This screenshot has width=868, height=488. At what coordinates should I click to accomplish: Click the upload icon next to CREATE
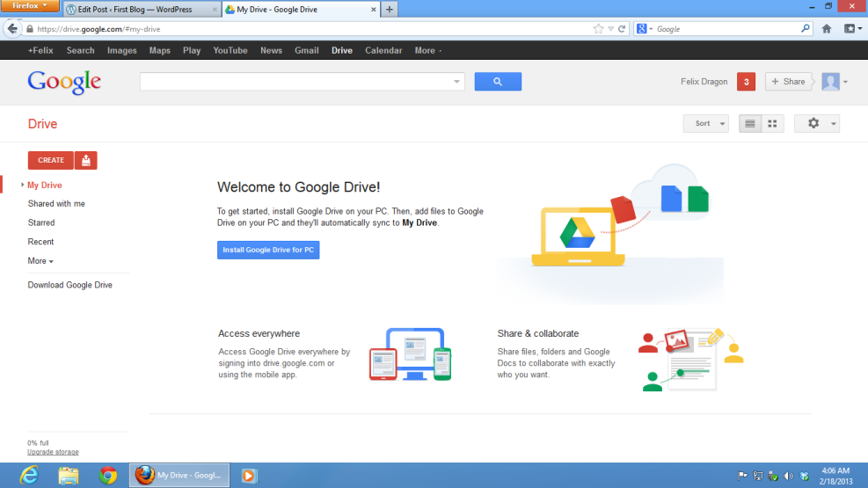[x=86, y=160]
